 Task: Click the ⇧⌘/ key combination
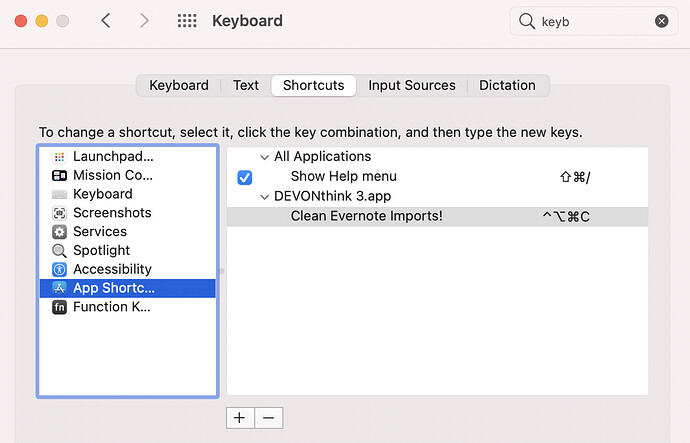pyautogui.click(x=575, y=177)
